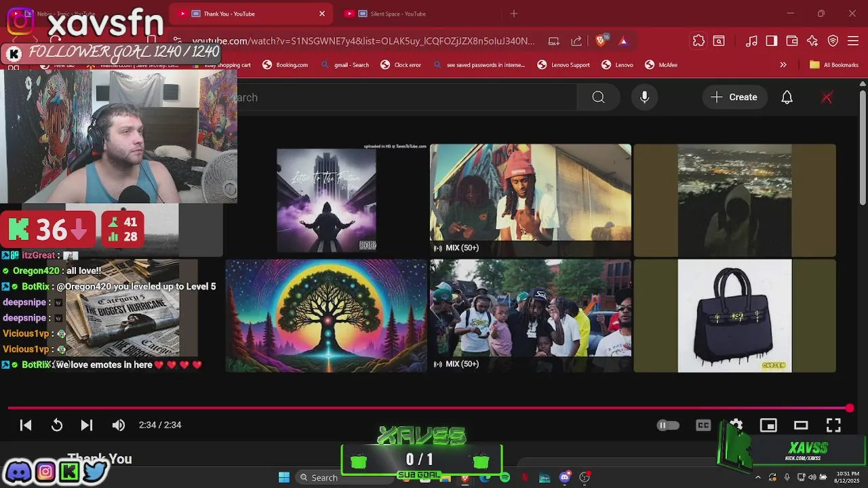868x488 pixels.
Task: Mute the player volume speaker icon
Action: (x=119, y=425)
